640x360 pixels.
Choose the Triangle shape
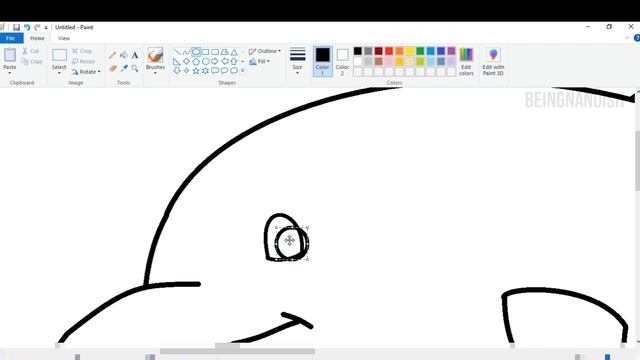tap(234, 52)
